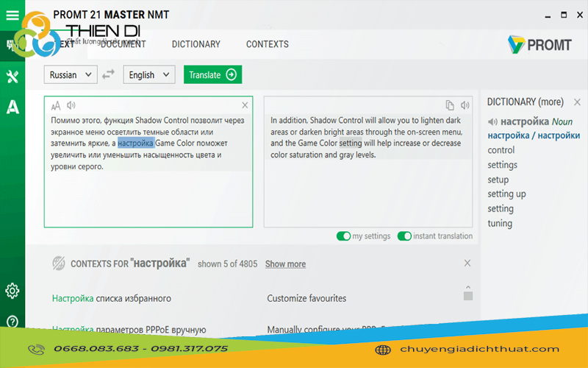Toggle the my settings switch
This screenshot has height=368, width=588.
(x=343, y=236)
